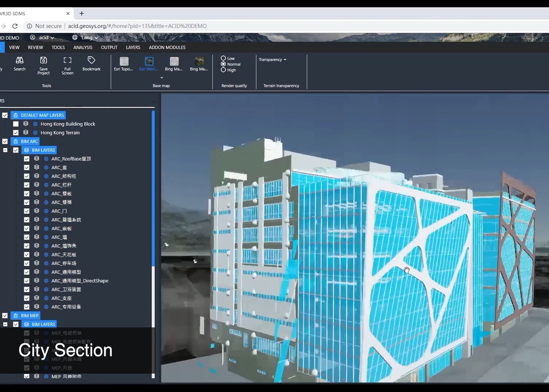Click the layer icon beside Hong Kong Terrain
Viewport: 549px width, 392px height.
coord(26,132)
